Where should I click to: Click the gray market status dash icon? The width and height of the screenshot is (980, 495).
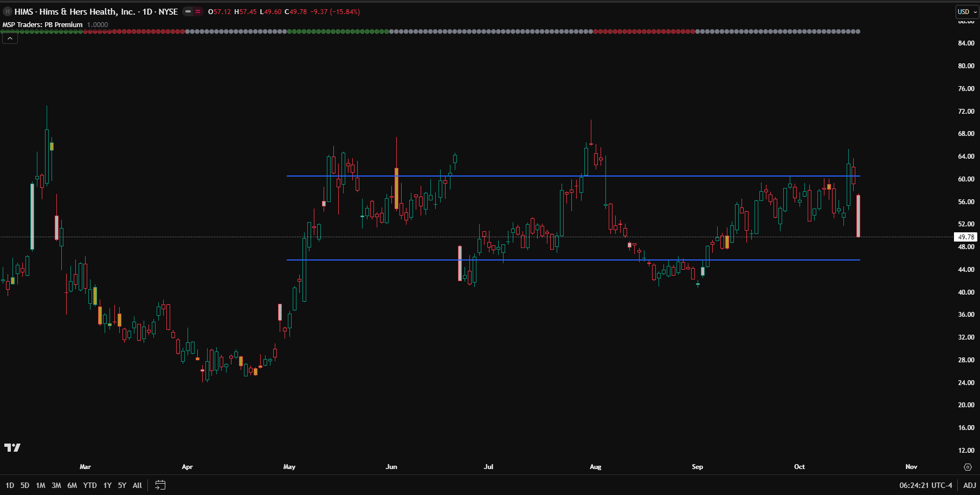(x=188, y=11)
